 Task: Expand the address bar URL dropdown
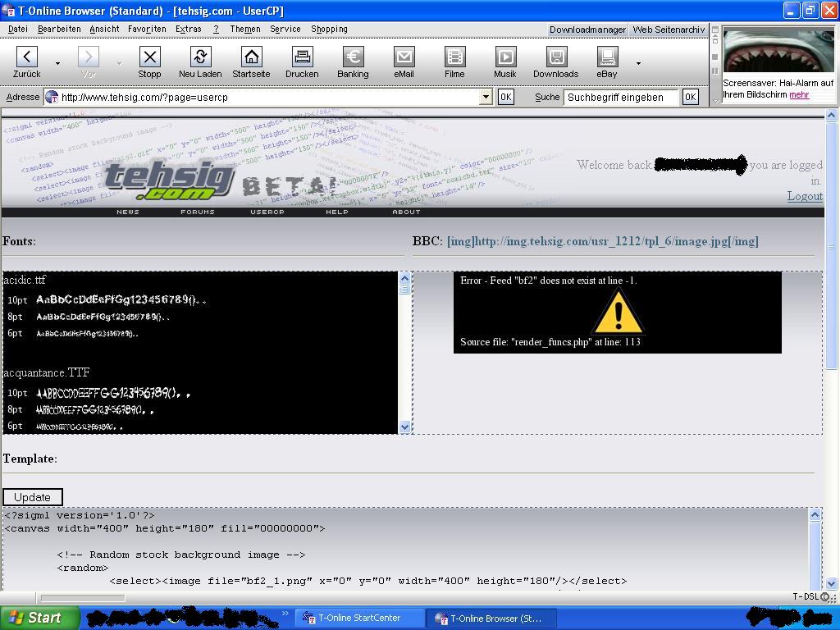click(486, 97)
